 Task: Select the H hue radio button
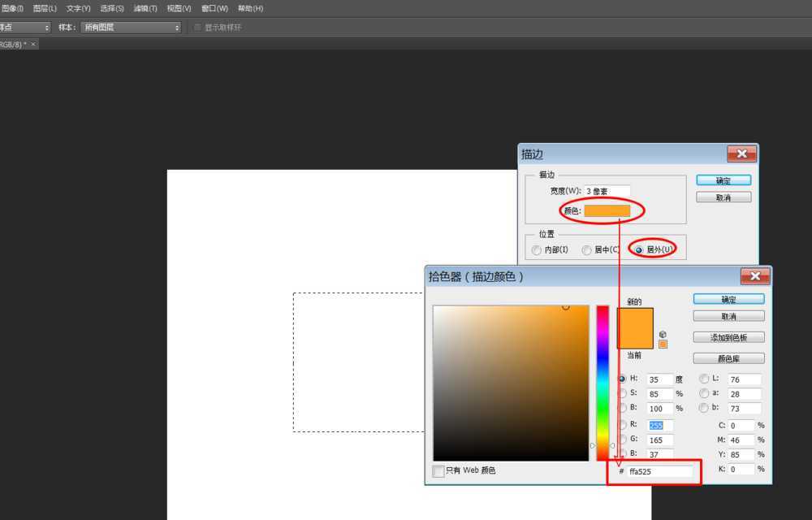[623, 379]
